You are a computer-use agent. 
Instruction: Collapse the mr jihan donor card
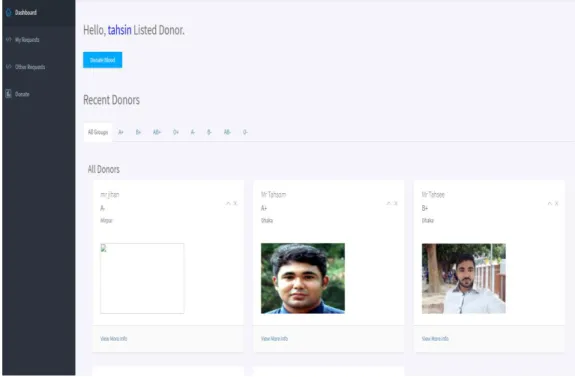[228, 203]
